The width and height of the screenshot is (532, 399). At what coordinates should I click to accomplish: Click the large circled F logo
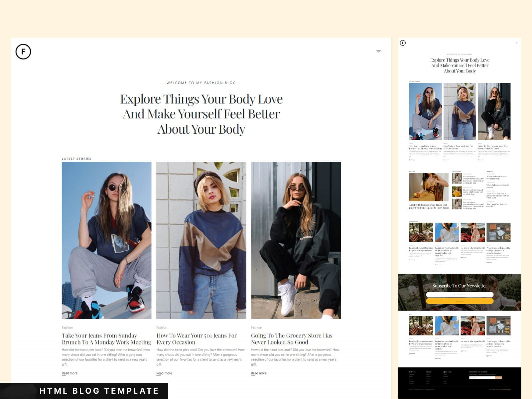pyautogui.click(x=23, y=52)
